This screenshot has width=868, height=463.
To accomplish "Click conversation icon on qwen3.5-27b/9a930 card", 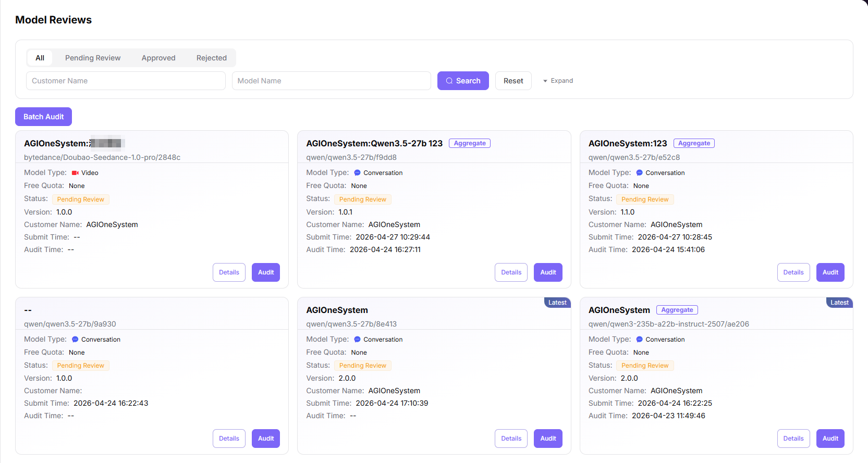I will (75, 340).
